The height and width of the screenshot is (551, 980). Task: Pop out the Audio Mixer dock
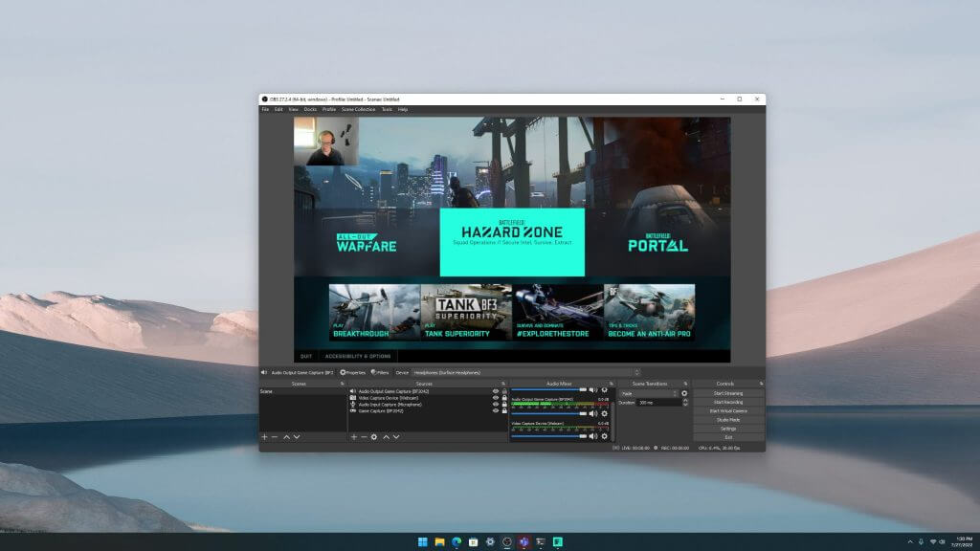click(612, 384)
